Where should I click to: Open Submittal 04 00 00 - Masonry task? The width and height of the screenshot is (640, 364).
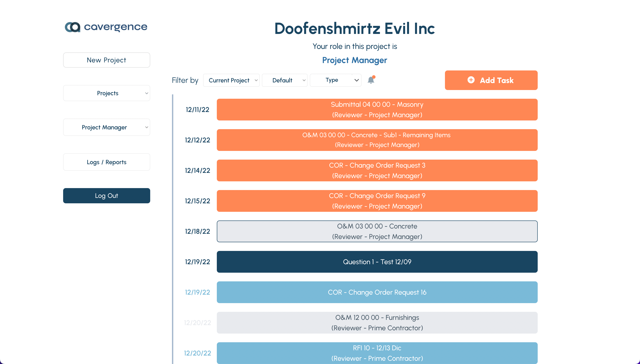pos(377,110)
